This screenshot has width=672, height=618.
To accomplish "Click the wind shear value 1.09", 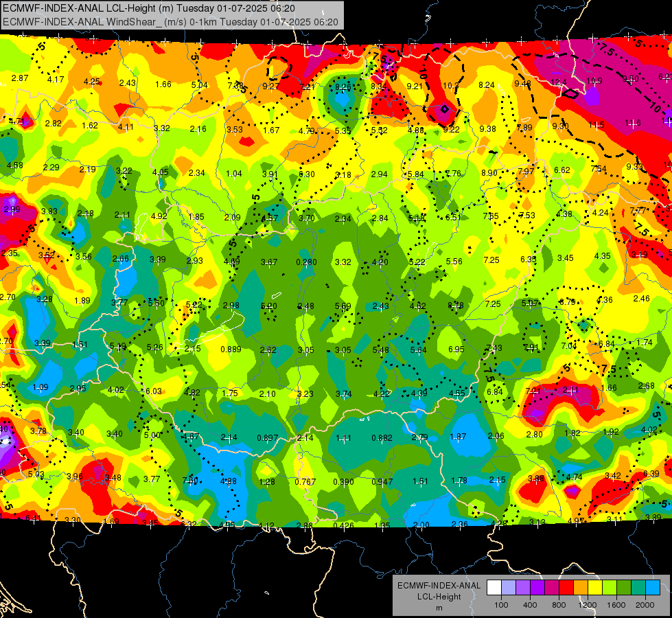I will (x=40, y=387).
